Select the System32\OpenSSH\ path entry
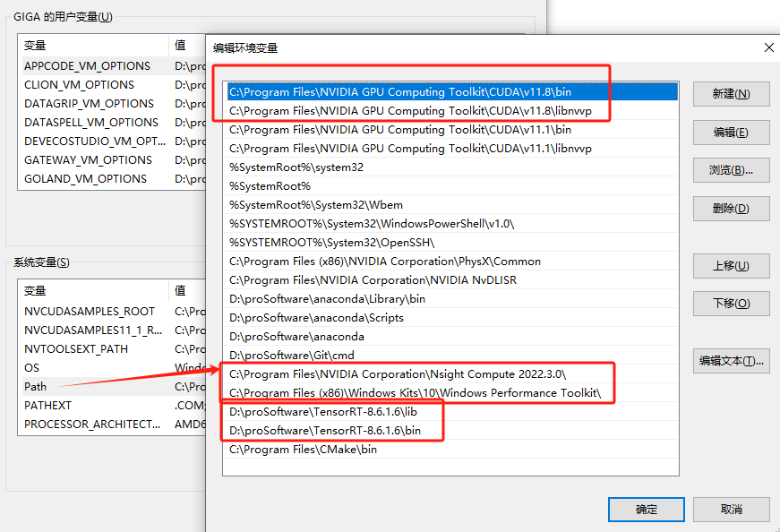The height and width of the screenshot is (532, 780). [x=450, y=243]
